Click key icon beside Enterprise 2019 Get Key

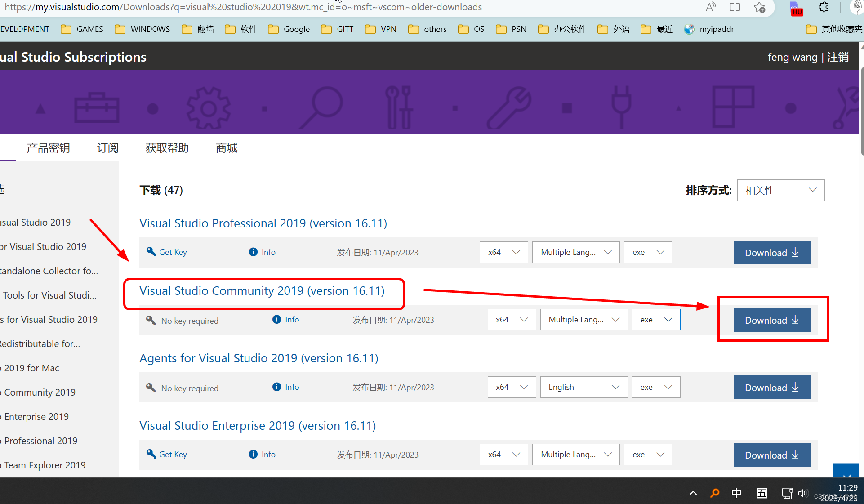coord(151,454)
